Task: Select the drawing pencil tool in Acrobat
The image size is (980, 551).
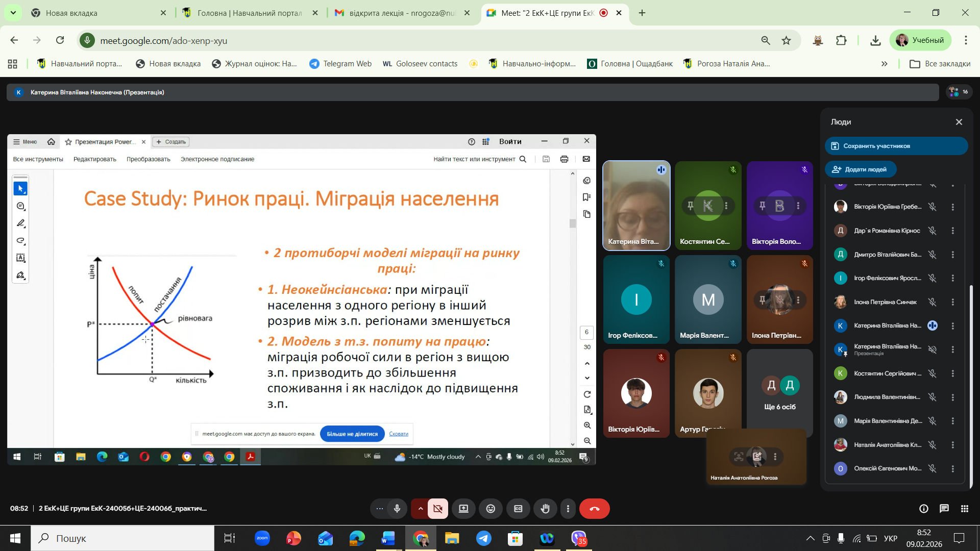Action: 21,223
